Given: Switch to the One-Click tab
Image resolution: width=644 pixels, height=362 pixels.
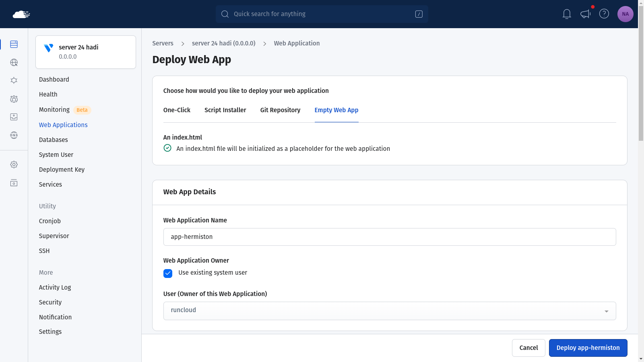Looking at the screenshot, I should tap(177, 110).
